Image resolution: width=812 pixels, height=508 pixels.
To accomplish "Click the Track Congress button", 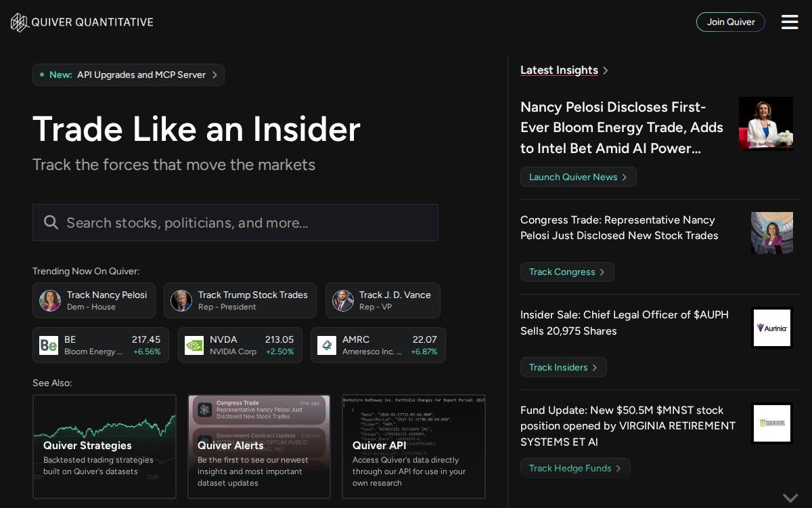I will tap(567, 272).
